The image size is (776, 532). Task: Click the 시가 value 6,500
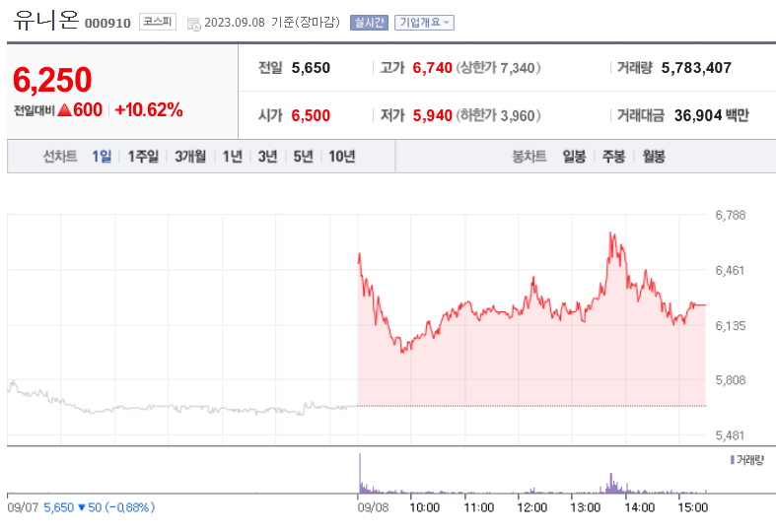click(311, 115)
